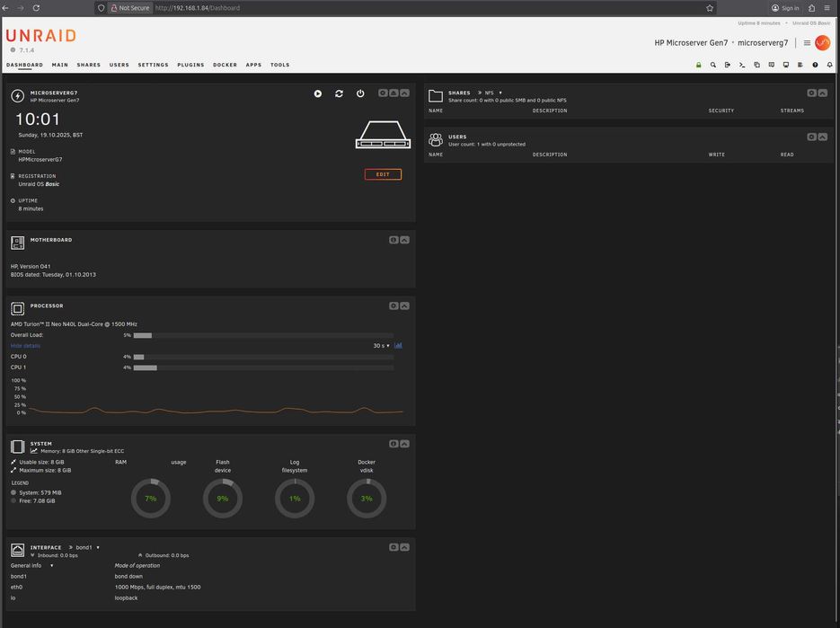Click Unraid OS Basic registration text
Image resolution: width=840 pixels, height=628 pixels.
tap(39, 184)
